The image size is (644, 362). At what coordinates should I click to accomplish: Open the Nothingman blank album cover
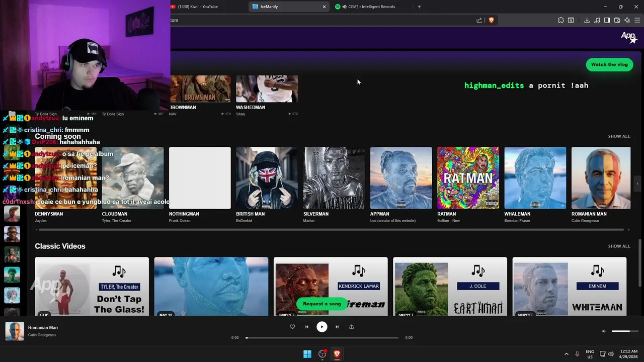point(200,178)
